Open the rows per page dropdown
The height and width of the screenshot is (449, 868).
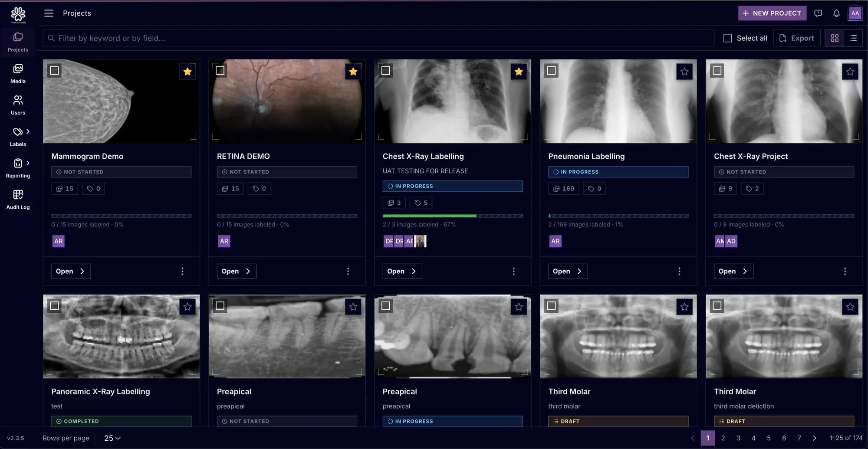tap(112, 438)
